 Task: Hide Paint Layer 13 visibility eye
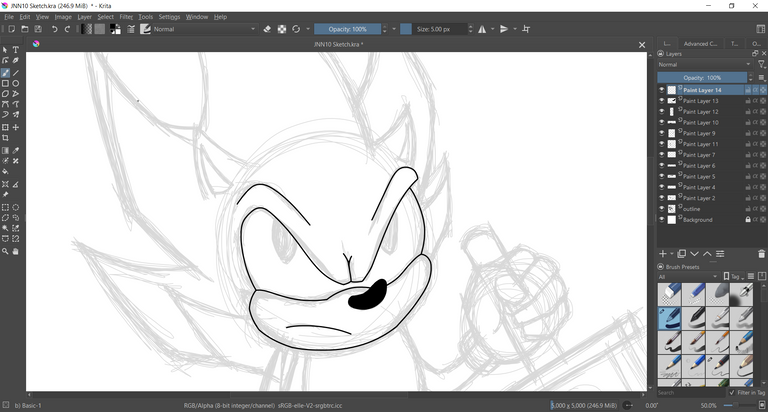[662, 101]
